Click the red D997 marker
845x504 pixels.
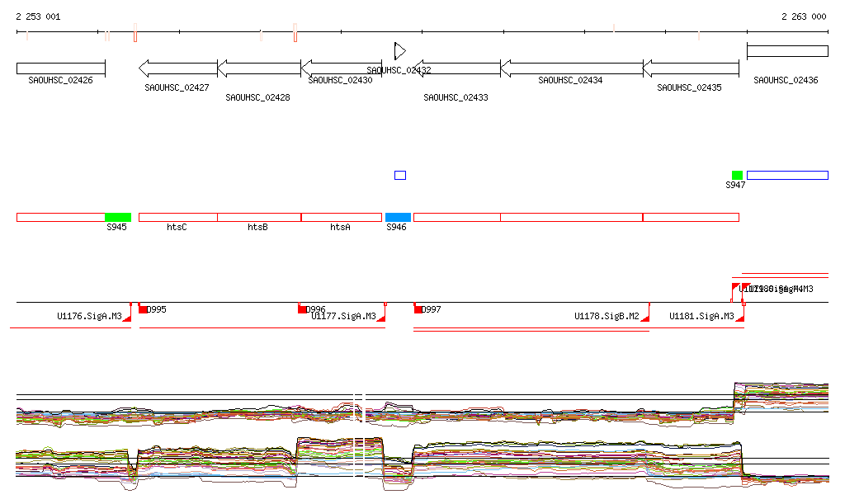[x=418, y=309]
